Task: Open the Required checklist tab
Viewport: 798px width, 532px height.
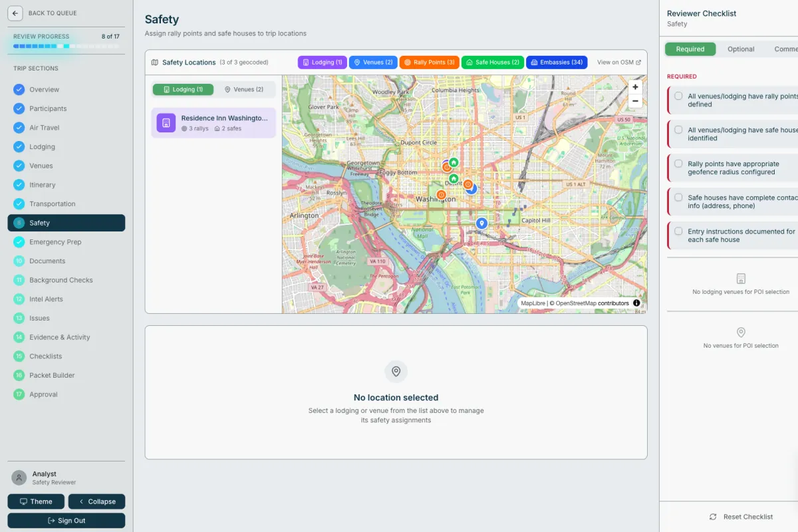Action: pos(690,49)
